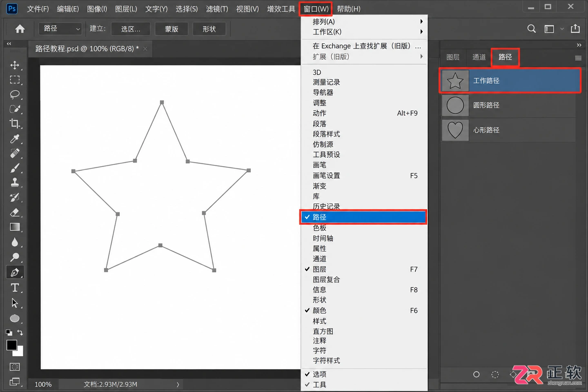Select the Path Selection arrow tool
The width and height of the screenshot is (588, 392).
click(x=15, y=303)
